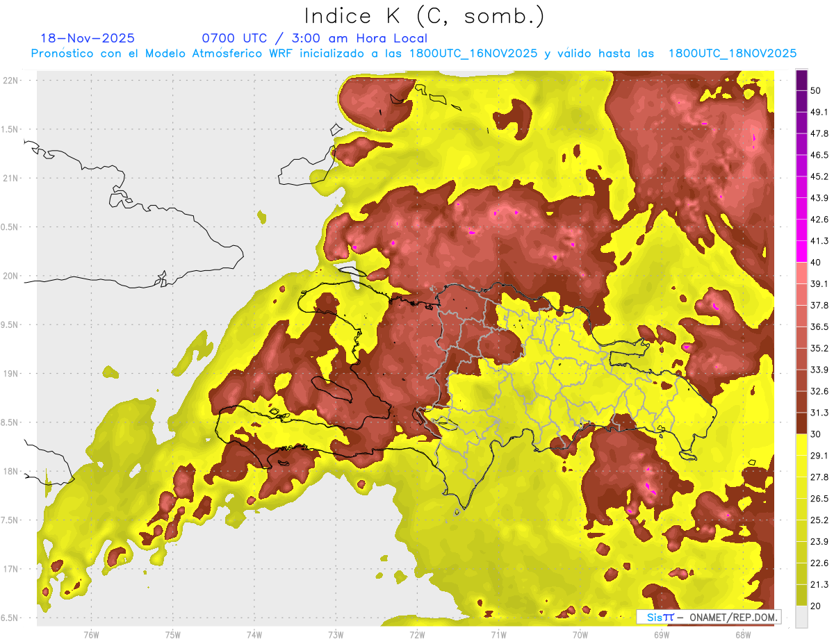The image size is (834, 644).
Task: Click the '19N' latitude label
Action: 11,374
